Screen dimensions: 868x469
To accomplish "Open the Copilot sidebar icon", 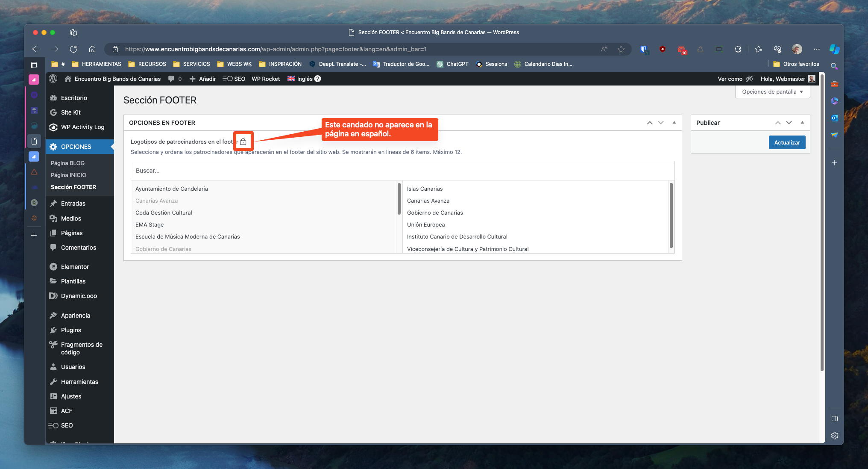I will click(834, 49).
